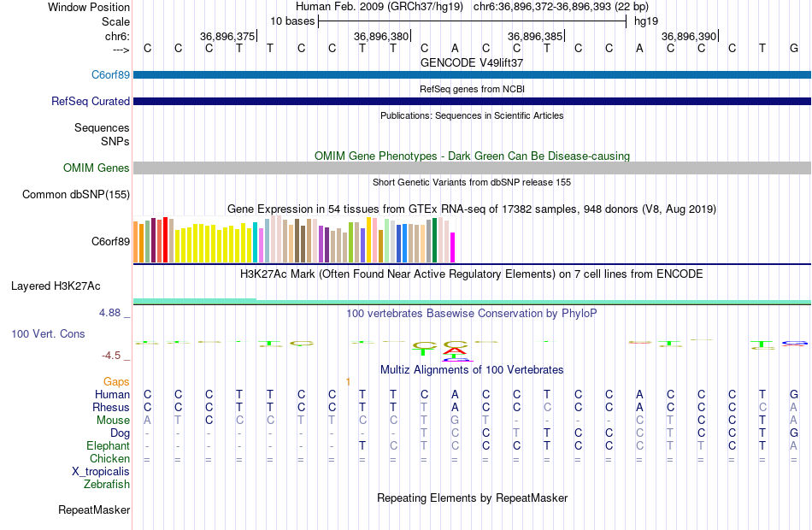Click the Sequences subtrack label
Viewport: 812px width, 530px height.
(102, 127)
